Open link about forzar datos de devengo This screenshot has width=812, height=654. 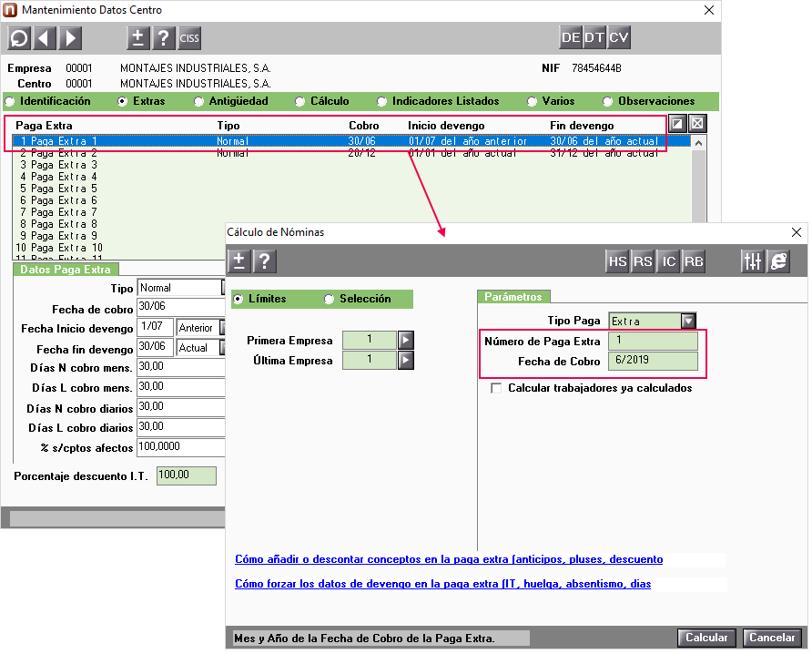point(443,584)
